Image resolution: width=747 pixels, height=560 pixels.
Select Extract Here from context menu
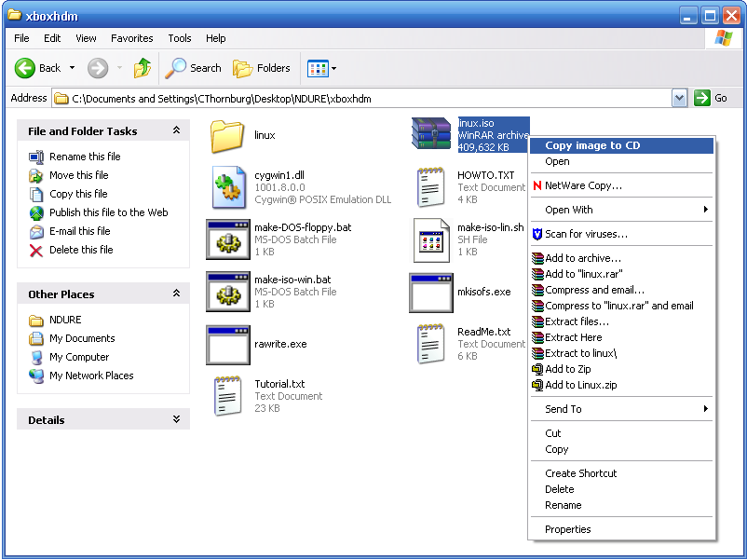[573, 337]
